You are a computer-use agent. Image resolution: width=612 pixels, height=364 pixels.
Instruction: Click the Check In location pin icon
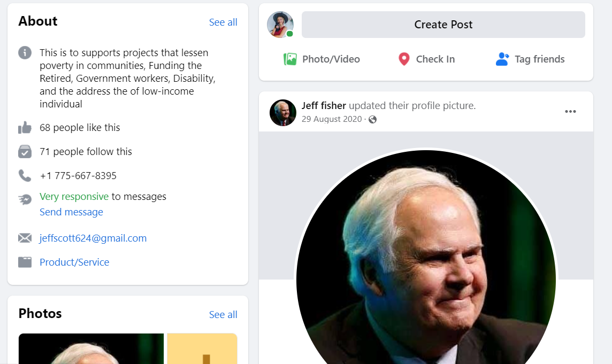pyautogui.click(x=404, y=59)
